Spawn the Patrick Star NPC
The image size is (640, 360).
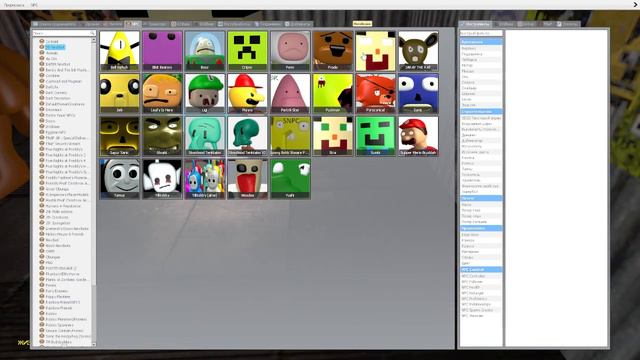[290, 93]
